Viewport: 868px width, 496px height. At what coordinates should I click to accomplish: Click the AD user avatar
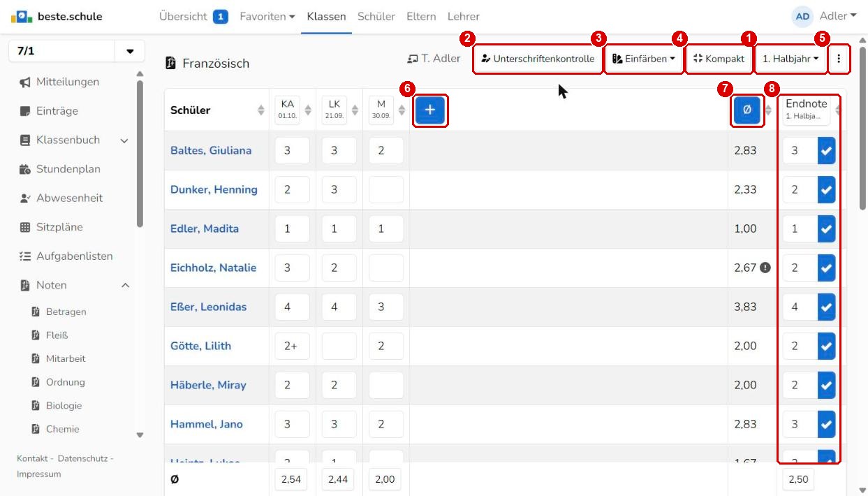(x=803, y=16)
